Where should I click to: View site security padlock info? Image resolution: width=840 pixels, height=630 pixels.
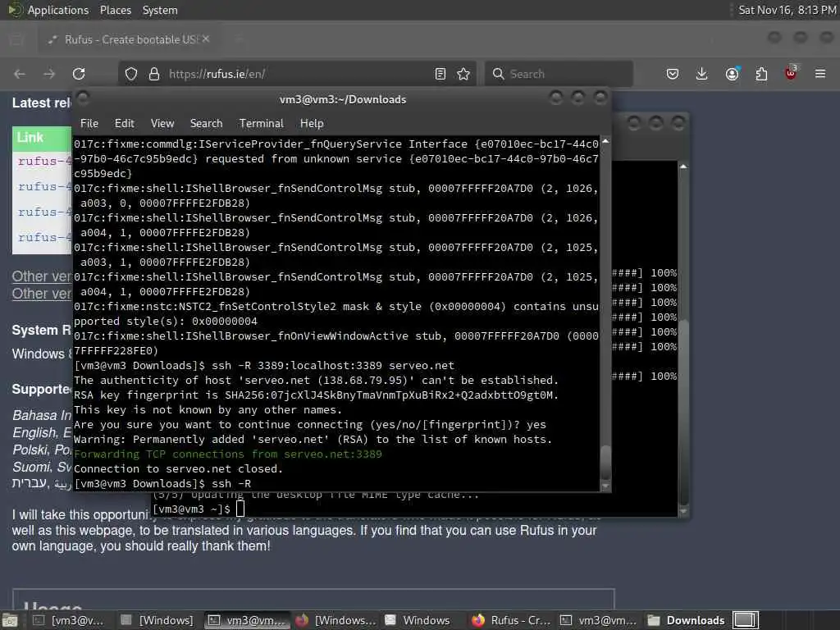pyautogui.click(x=154, y=74)
